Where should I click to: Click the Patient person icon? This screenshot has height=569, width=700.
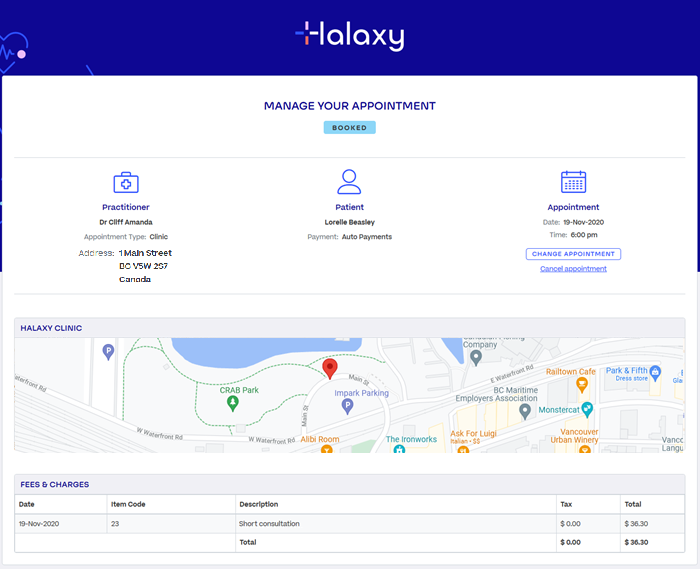tap(349, 182)
